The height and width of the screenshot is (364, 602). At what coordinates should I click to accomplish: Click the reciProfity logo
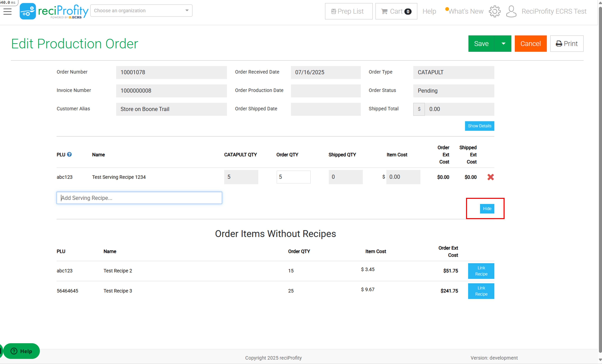pos(54,11)
